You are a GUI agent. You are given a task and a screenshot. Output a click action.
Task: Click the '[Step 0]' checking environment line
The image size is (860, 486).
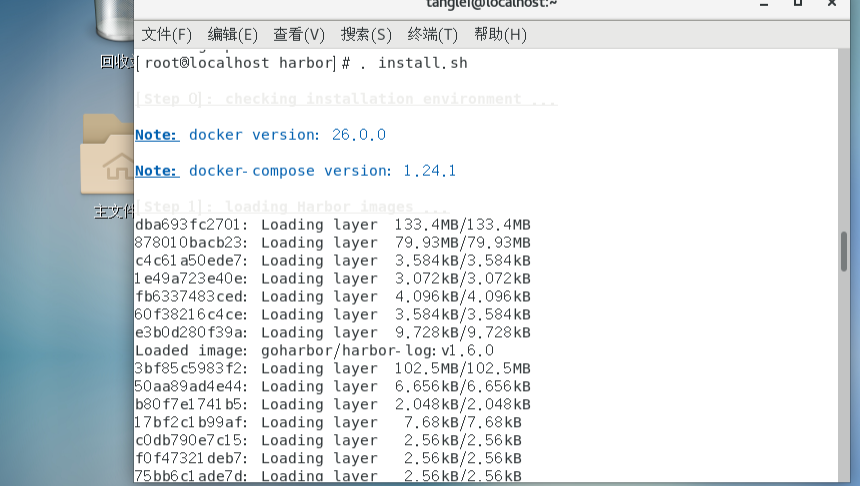point(345,99)
